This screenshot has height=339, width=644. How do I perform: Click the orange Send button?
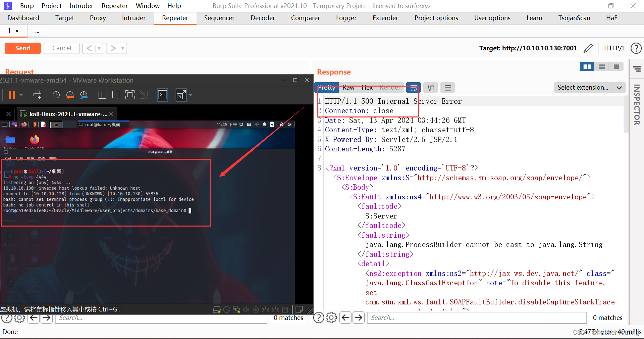click(23, 48)
